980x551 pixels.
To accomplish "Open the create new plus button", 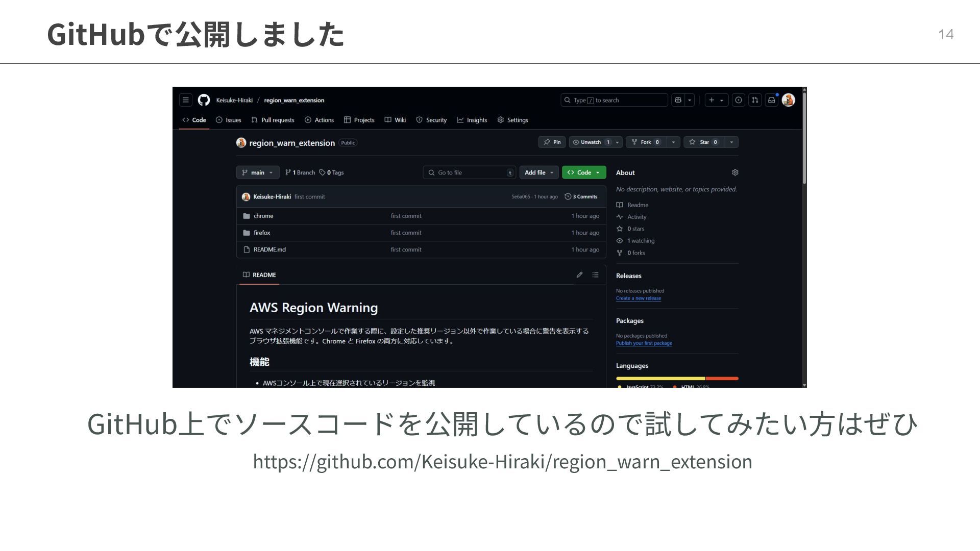I will [x=716, y=100].
